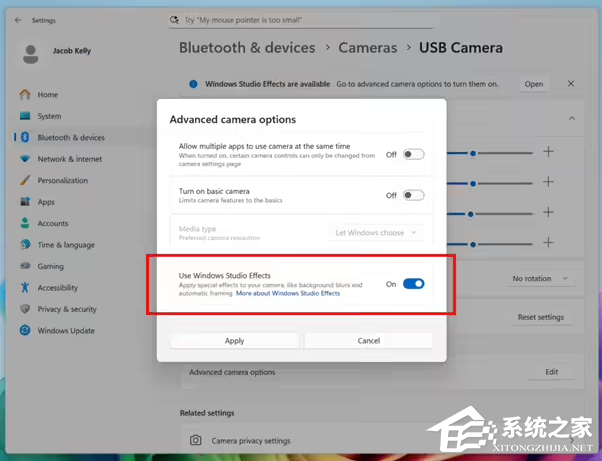Turn off Use Windows Studio Effects toggle

413,284
